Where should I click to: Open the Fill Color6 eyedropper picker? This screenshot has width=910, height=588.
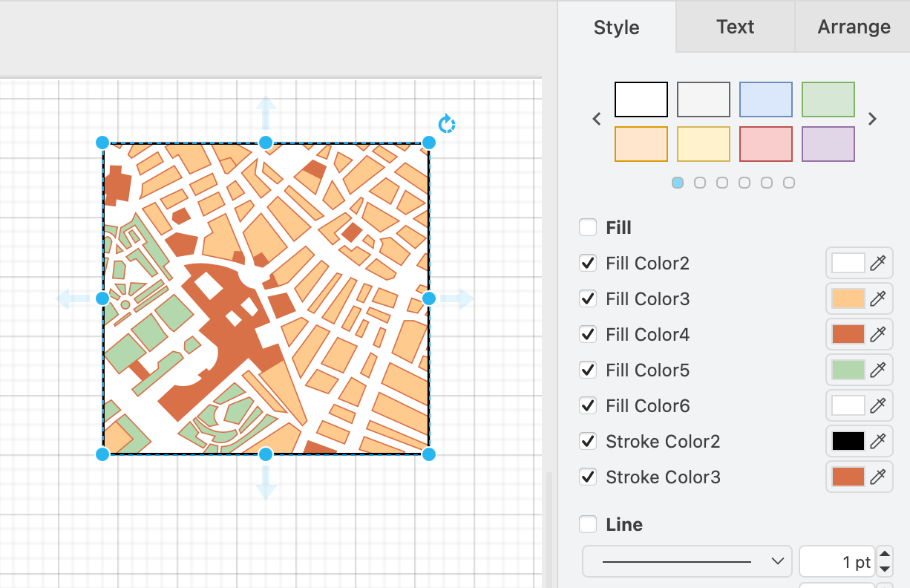(x=878, y=405)
